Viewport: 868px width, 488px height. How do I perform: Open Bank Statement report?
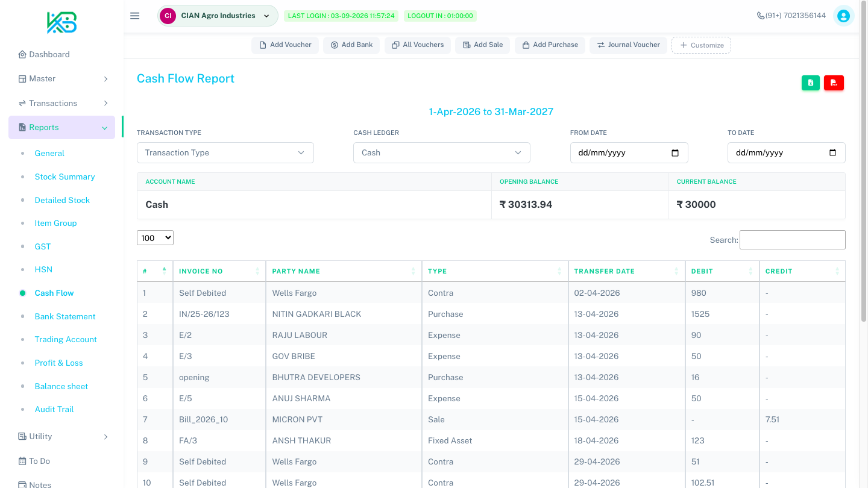[65, 316]
